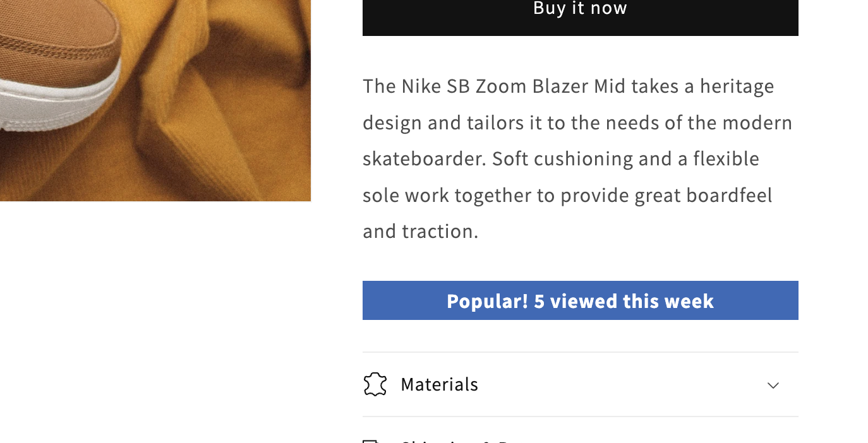Click the word "skateboarder" in description
This screenshot has height=443, width=868.
[423, 158]
